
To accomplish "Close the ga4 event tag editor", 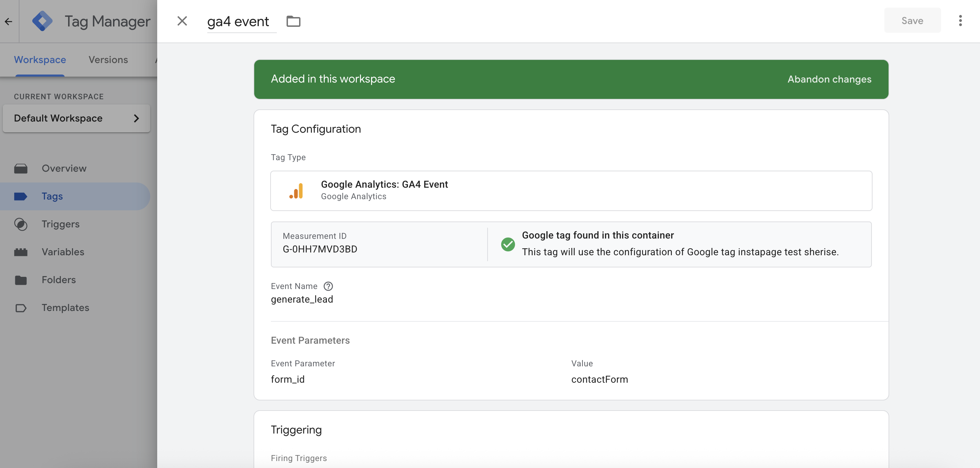I will click(182, 21).
